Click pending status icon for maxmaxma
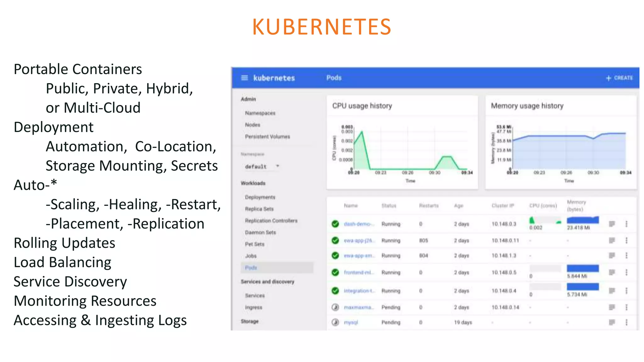This screenshot has width=644, height=362. click(335, 307)
